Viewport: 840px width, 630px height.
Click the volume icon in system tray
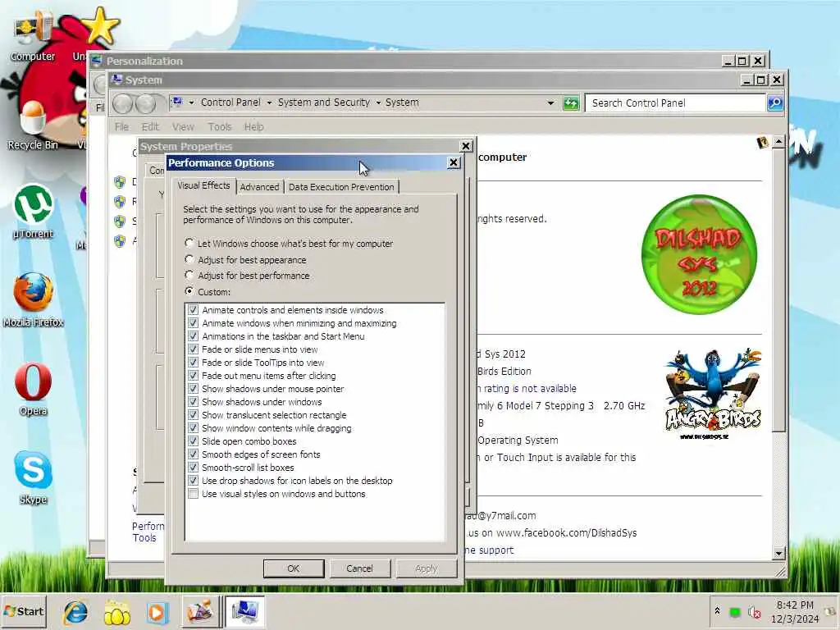pos(755,612)
